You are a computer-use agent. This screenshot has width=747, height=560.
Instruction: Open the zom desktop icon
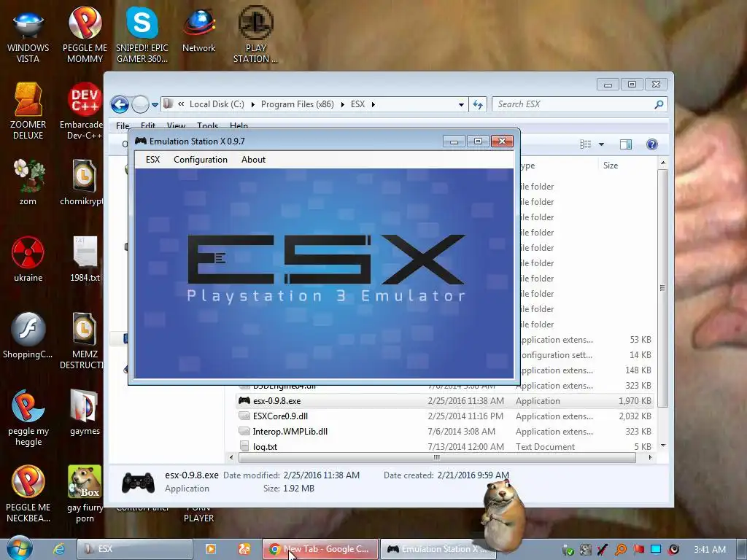tap(28, 183)
